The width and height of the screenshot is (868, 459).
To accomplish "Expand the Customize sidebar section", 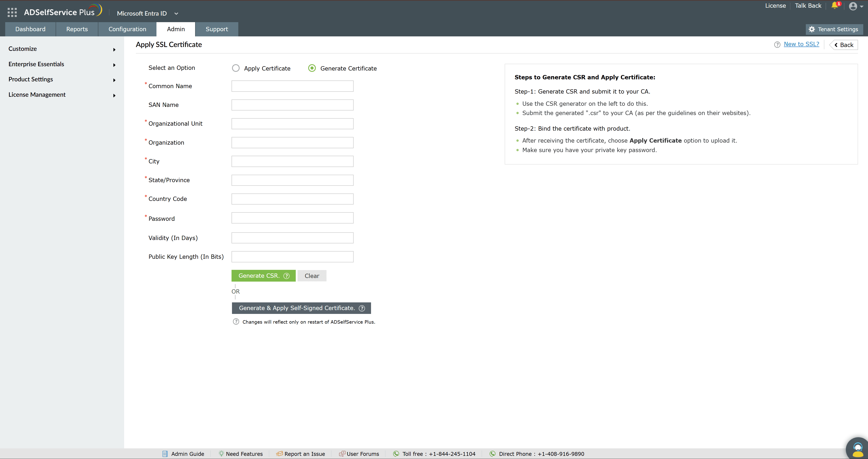I will click(62, 49).
